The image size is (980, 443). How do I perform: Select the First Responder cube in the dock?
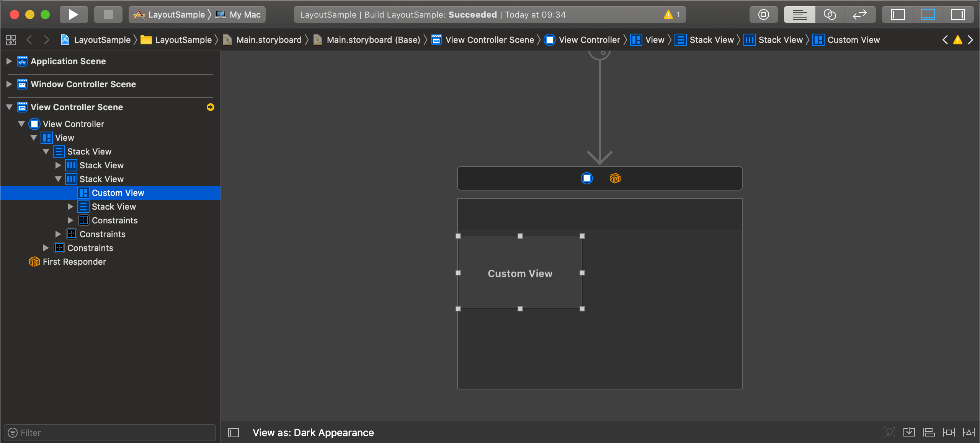[x=34, y=262]
